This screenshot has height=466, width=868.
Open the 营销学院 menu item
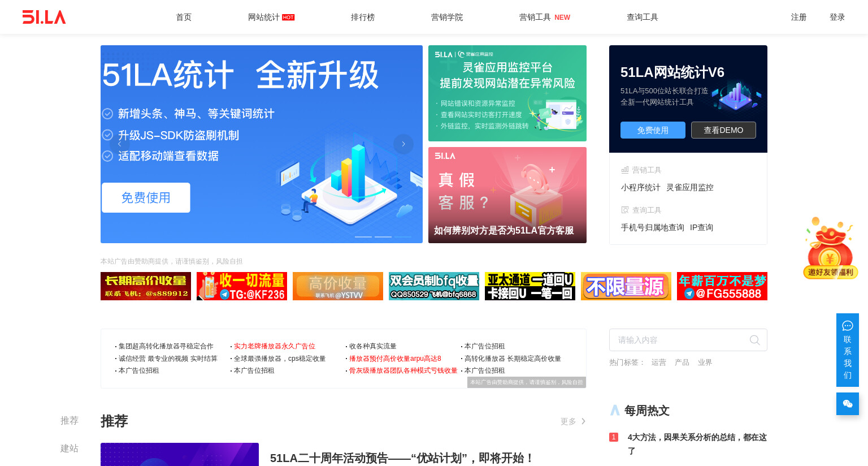(447, 17)
